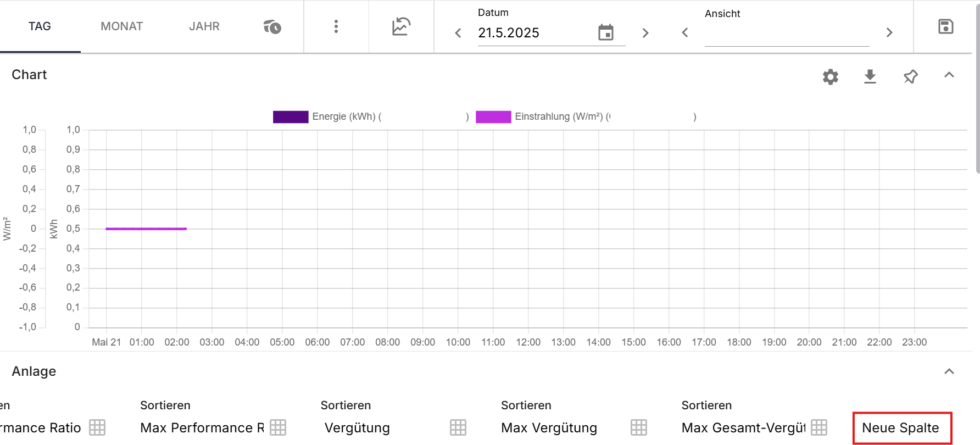Click the Neue Spalte button
Viewport: 980px width, 445px height.
pyautogui.click(x=901, y=427)
